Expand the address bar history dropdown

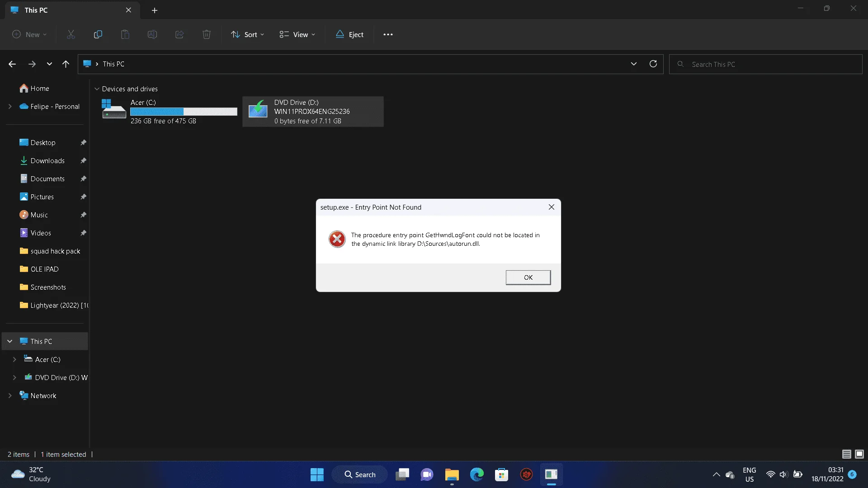coord(633,64)
